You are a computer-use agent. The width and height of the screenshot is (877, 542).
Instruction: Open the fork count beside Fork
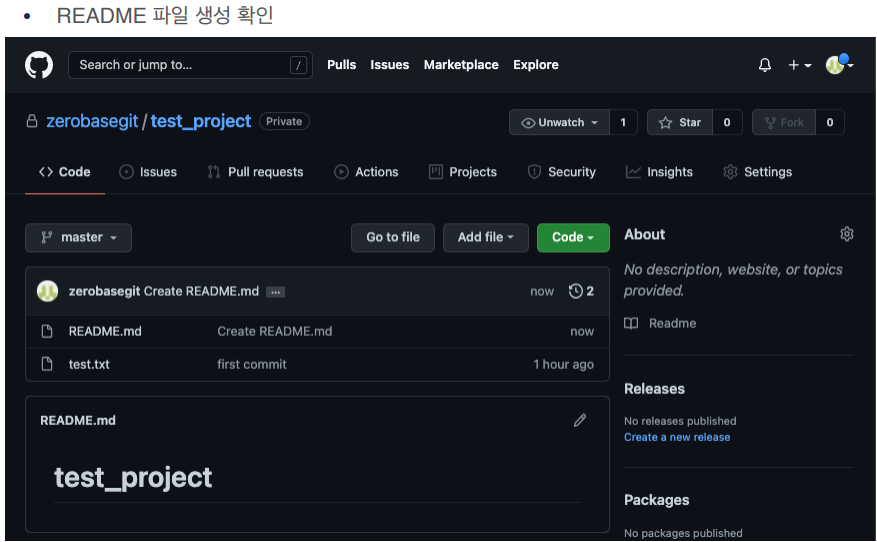829,122
